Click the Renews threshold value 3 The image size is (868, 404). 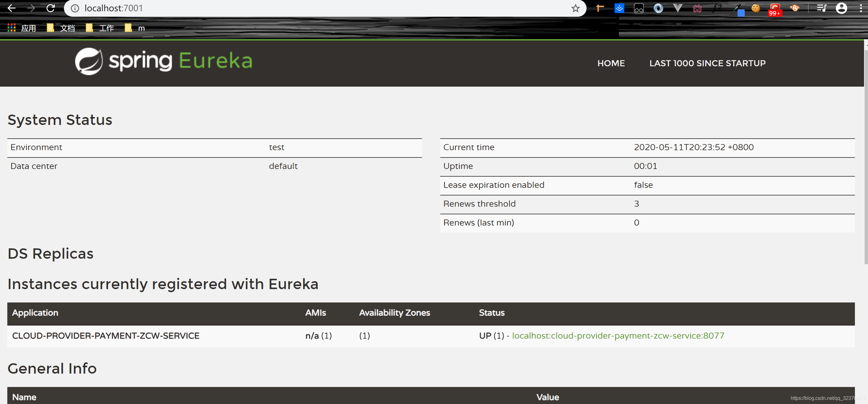tap(636, 204)
